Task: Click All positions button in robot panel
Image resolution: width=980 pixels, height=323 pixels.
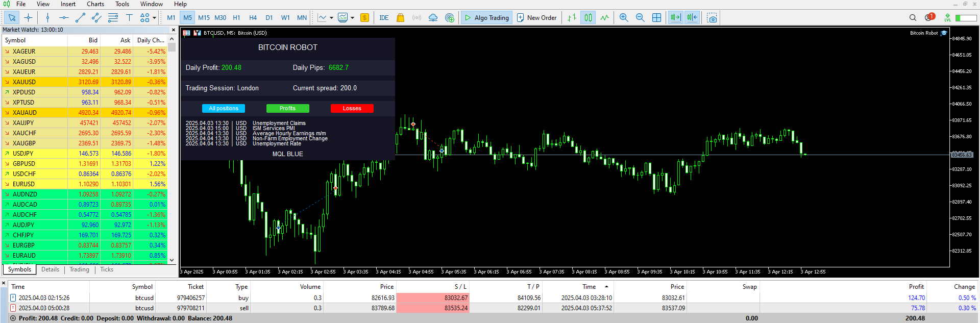Action: point(224,108)
